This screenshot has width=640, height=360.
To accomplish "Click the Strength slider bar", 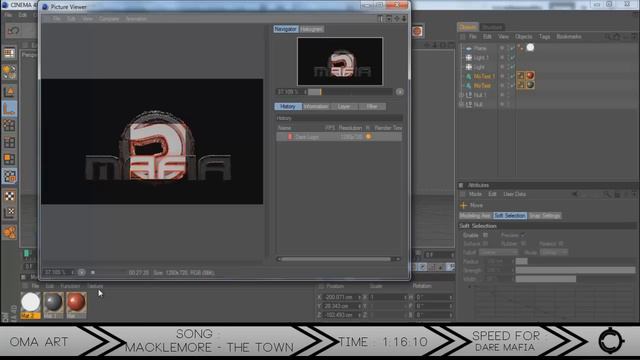I will (575, 270).
